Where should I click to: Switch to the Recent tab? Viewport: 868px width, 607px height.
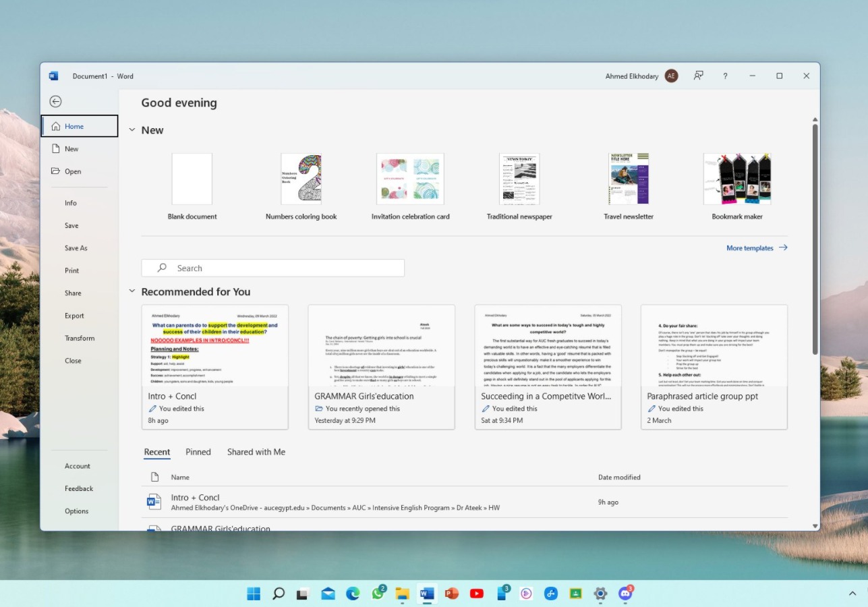click(157, 452)
